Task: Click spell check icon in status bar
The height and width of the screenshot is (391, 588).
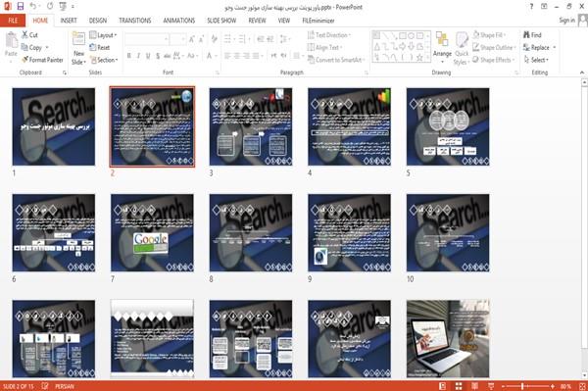Action: coord(45,386)
